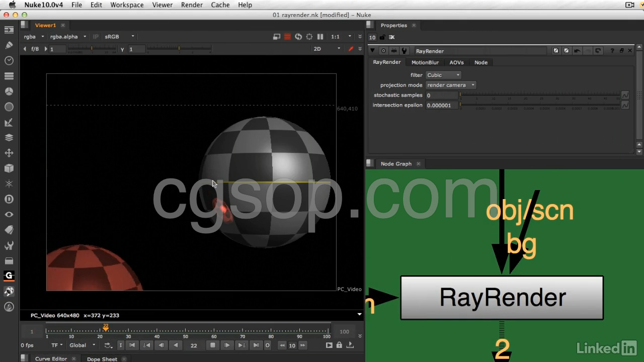Open the Gizmo G toolbar menu

point(9,276)
